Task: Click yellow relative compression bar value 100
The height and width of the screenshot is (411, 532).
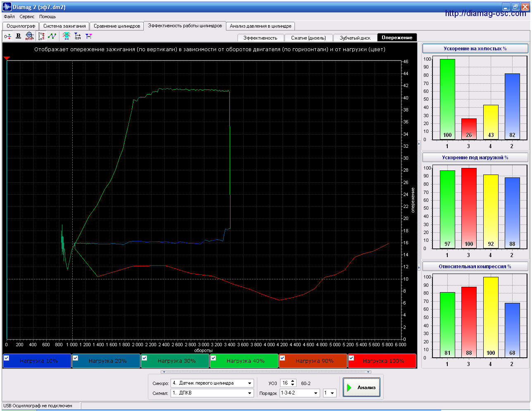Action: coord(491,317)
